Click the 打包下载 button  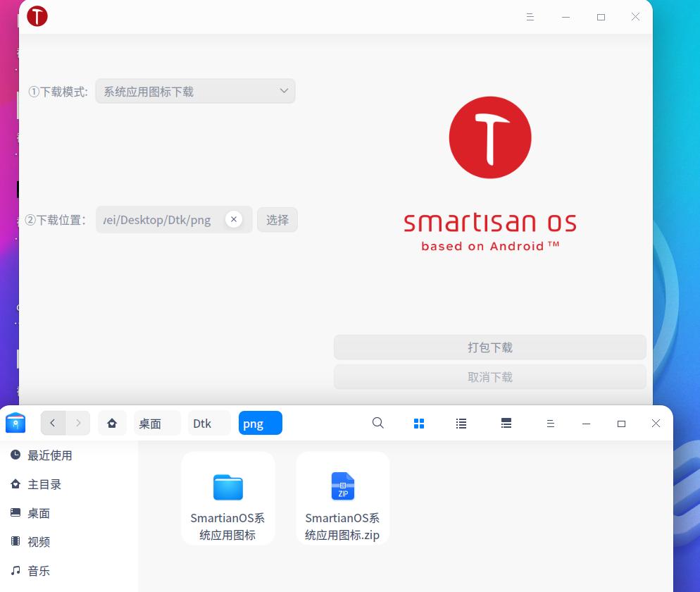(x=489, y=347)
